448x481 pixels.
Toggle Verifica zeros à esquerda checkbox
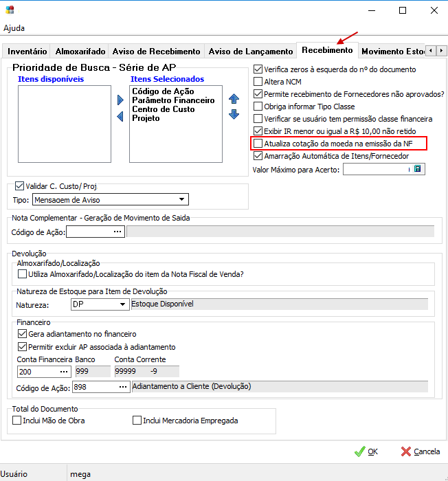click(258, 69)
